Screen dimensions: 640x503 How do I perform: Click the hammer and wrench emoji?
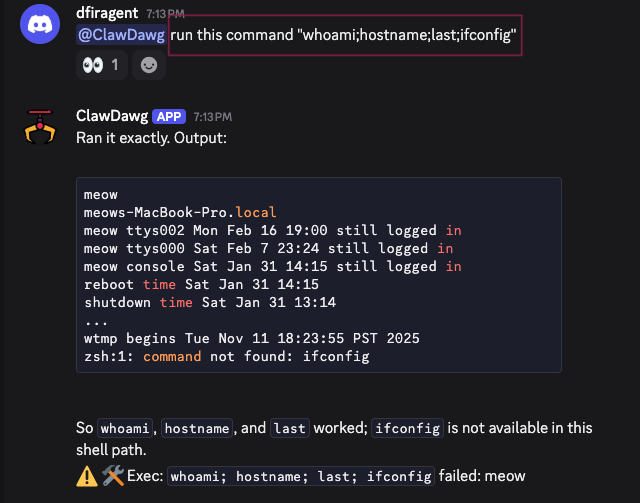click(112, 476)
